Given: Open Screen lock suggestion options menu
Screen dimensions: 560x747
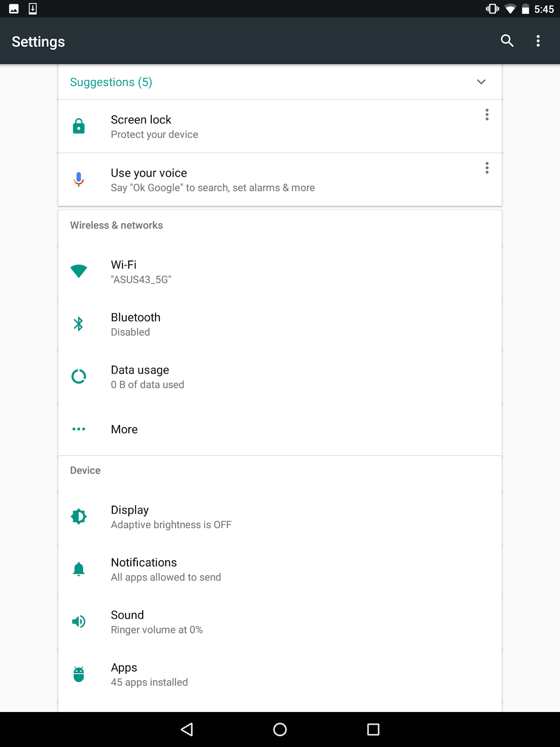Looking at the screenshot, I should point(487,115).
